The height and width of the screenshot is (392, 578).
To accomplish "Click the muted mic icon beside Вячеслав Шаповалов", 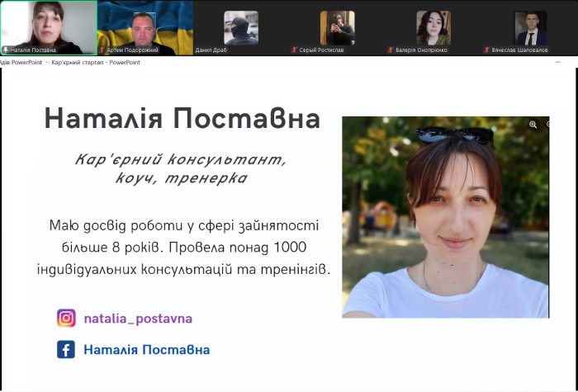I will pyautogui.click(x=487, y=50).
